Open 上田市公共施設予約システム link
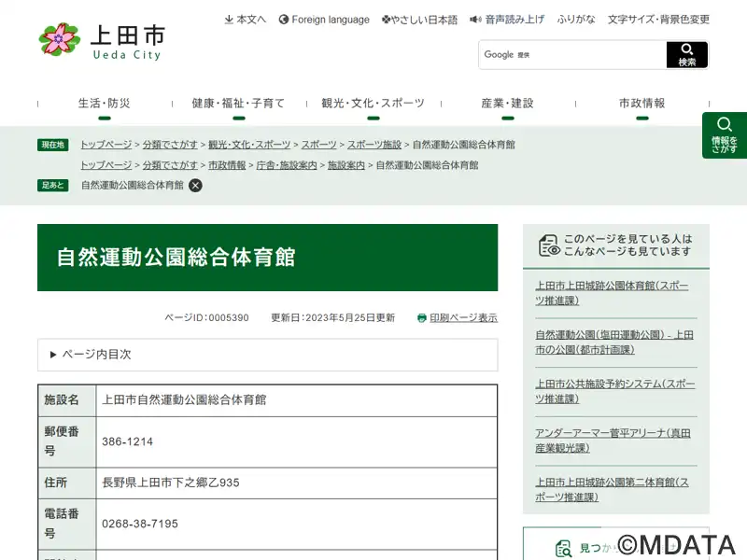 [614, 391]
